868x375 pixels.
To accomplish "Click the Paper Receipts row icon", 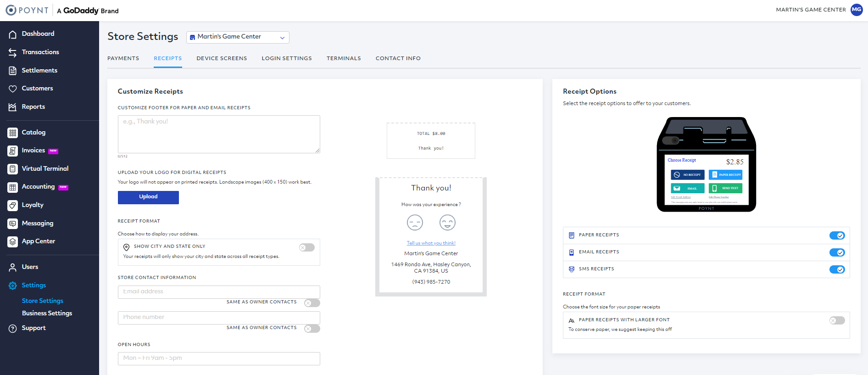I will pos(572,235).
